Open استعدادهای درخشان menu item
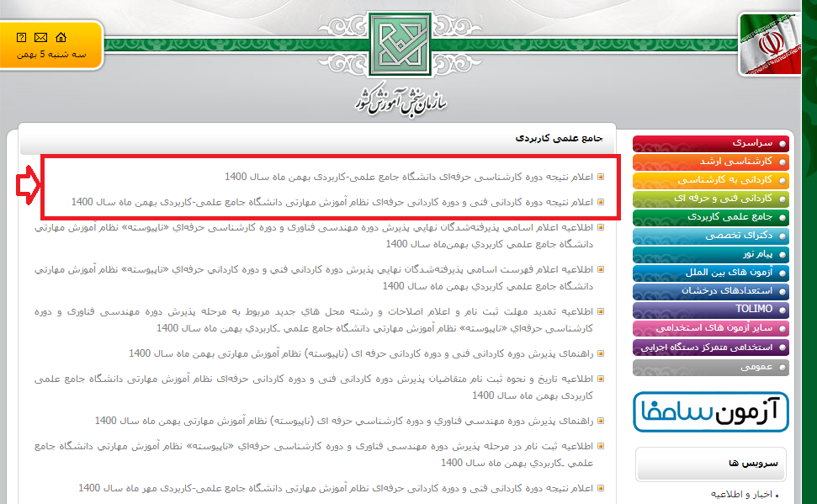This screenshot has height=504, width=817. [x=711, y=291]
